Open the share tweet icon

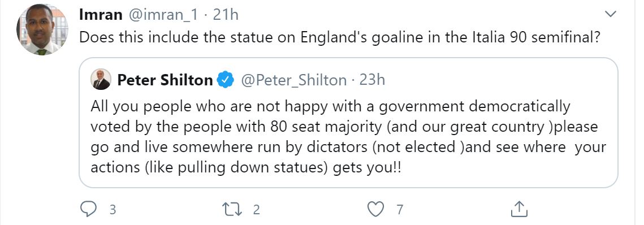point(518,209)
